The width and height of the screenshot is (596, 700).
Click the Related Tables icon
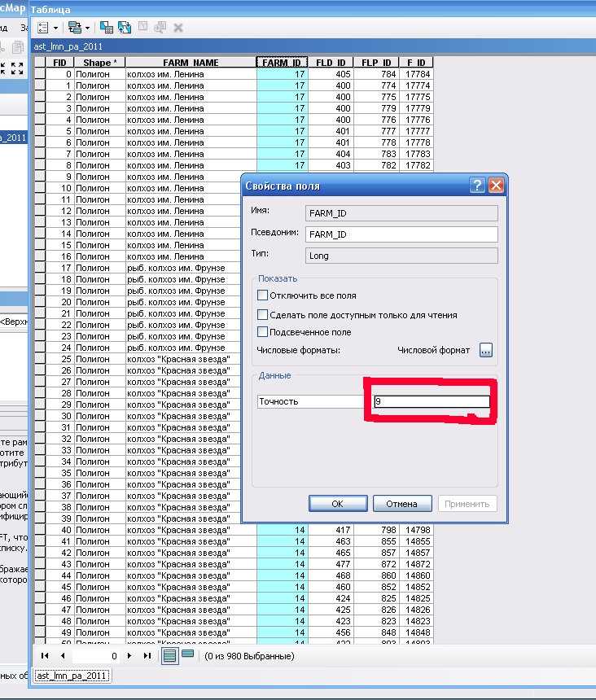pos(74,27)
